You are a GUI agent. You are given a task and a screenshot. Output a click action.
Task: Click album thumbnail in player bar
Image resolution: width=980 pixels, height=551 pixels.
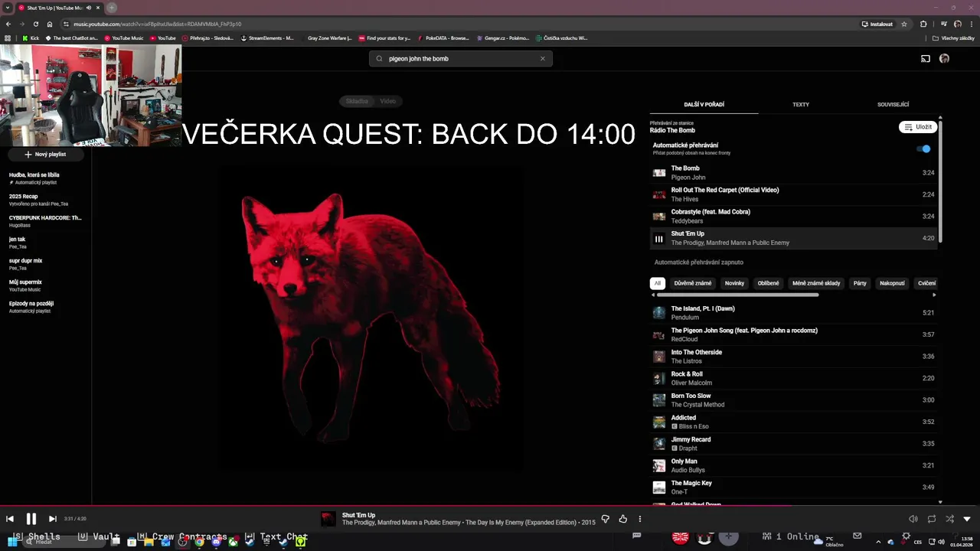(328, 519)
